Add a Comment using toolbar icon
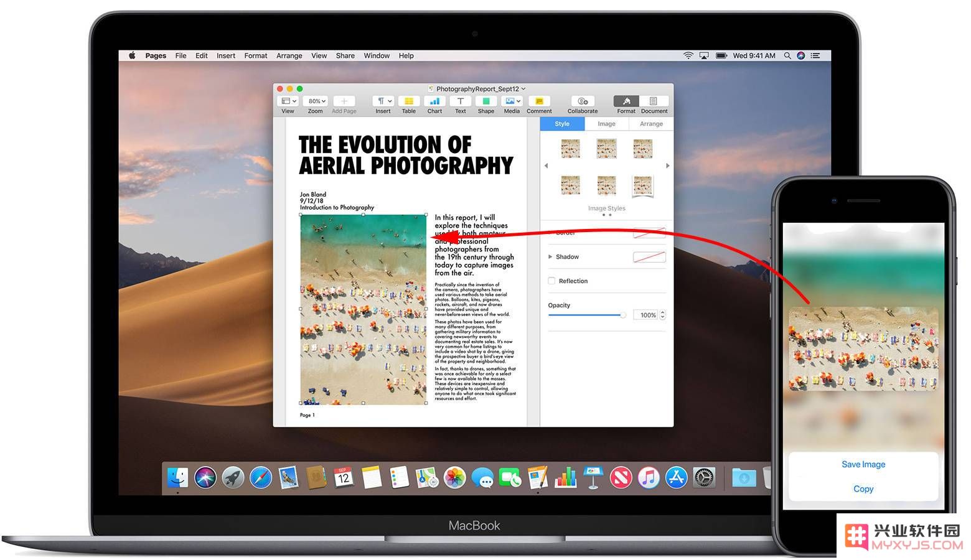The width and height of the screenshot is (971, 560). (x=539, y=101)
